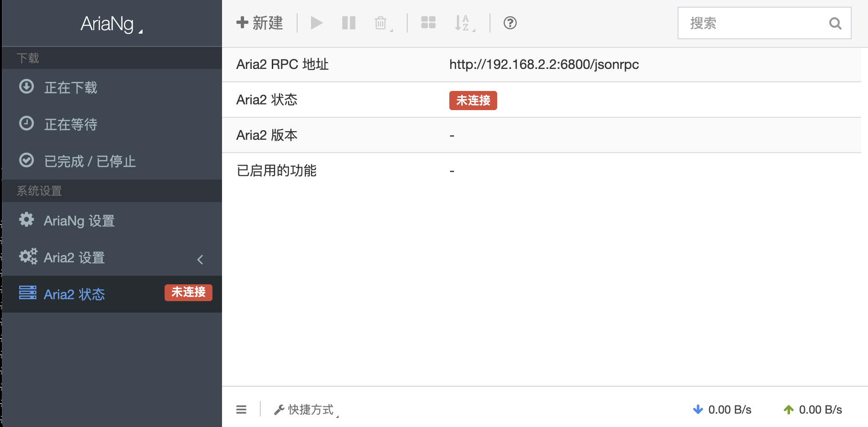
Task: Open the trash delete dropdown
Action: (x=383, y=23)
